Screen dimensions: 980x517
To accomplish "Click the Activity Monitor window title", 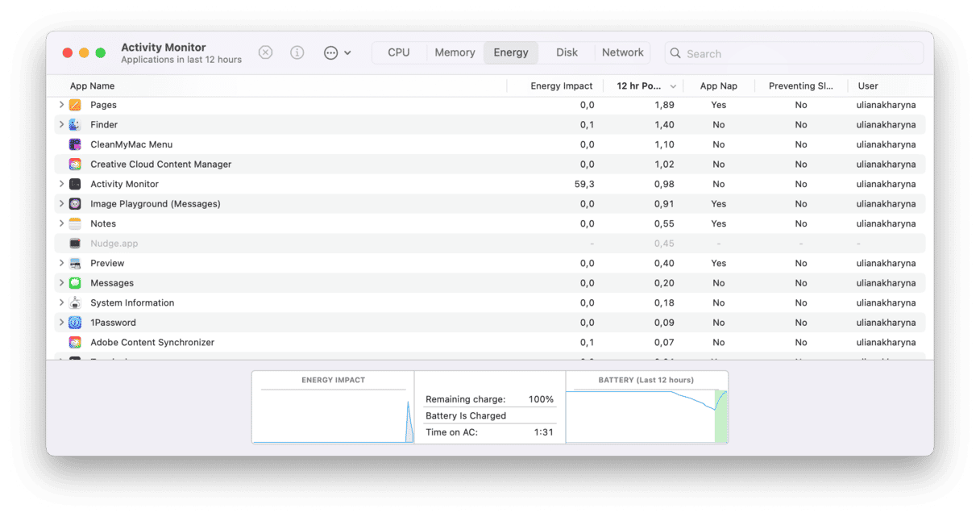I will [x=164, y=48].
